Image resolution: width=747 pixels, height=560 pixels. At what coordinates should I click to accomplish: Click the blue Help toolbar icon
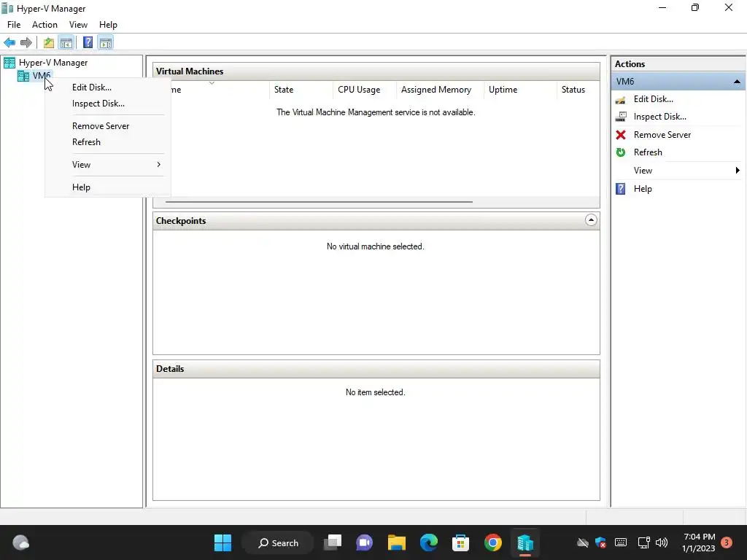[x=88, y=43]
